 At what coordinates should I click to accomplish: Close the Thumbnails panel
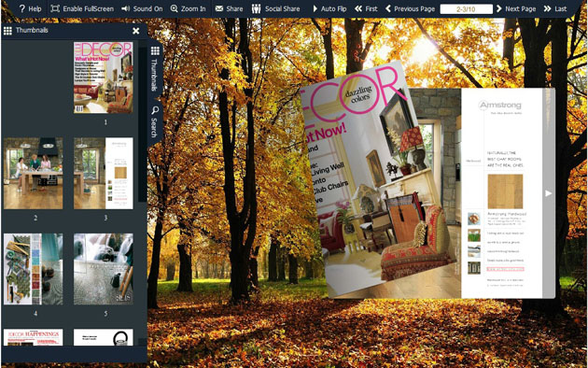point(136,31)
